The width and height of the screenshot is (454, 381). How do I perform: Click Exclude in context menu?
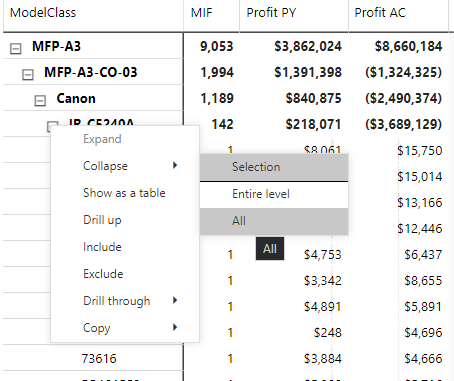pyautogui.click(x=125, y=274)
